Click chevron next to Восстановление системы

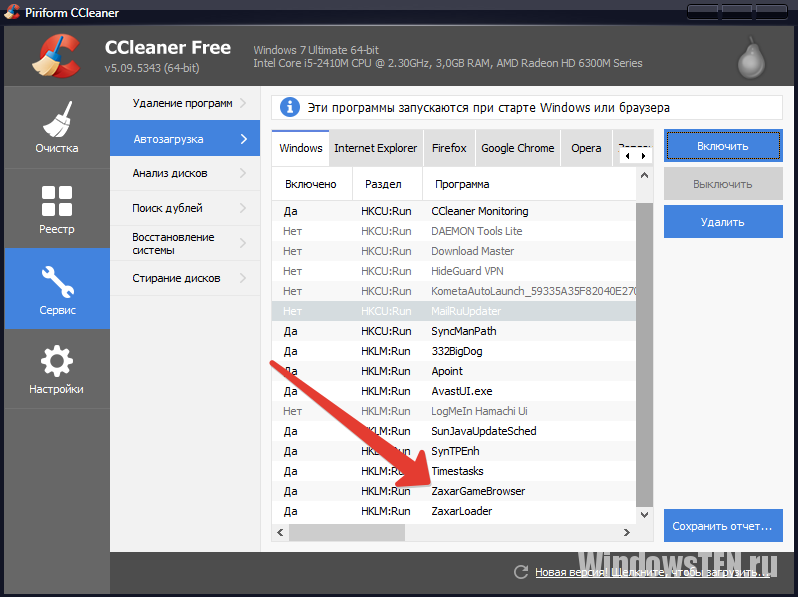[x=243, y=243]
